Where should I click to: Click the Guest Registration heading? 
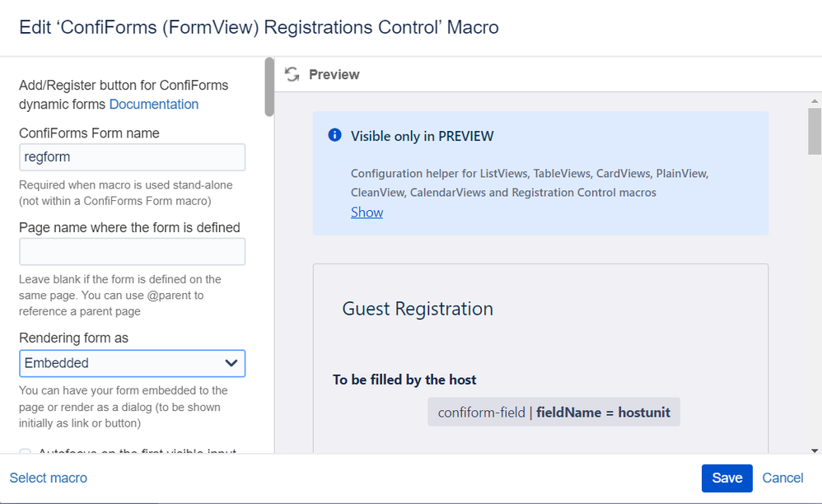[x=418, y=309]
